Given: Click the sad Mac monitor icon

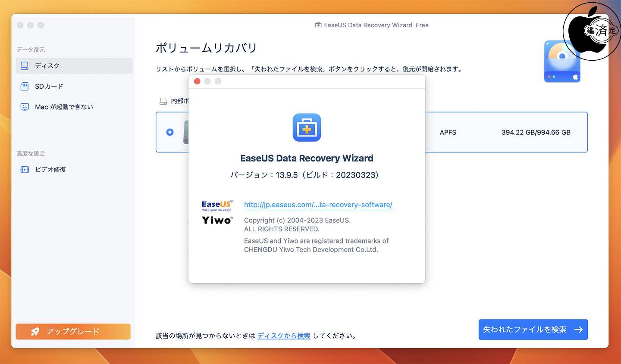Looking at the screenshot, I should click(25, 107).
